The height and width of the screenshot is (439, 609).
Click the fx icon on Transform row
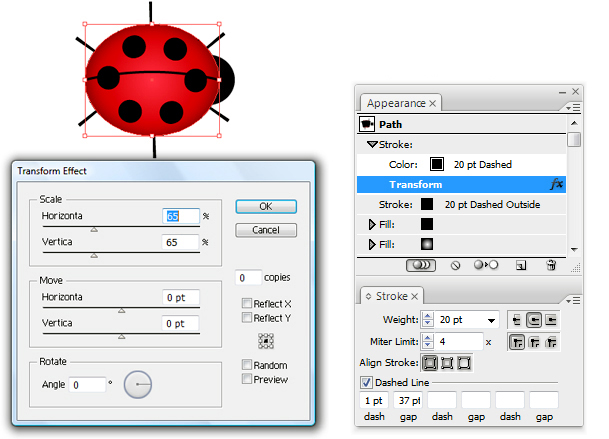pyautogui.click(x=557, y=184)
